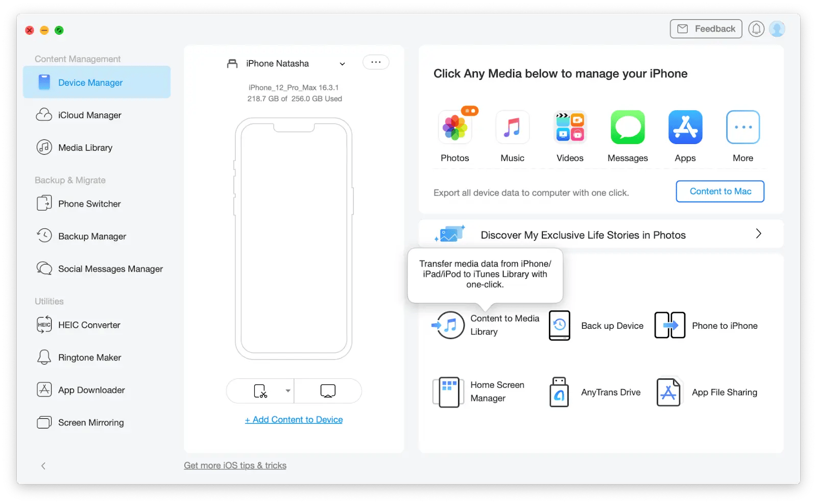This screenshot has height=504, width=817.
Task: Click the Back up Device label
Action: [612, 326]
